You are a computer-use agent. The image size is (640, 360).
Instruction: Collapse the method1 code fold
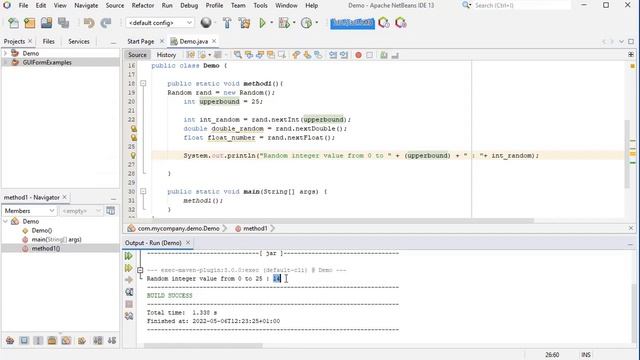143,83
